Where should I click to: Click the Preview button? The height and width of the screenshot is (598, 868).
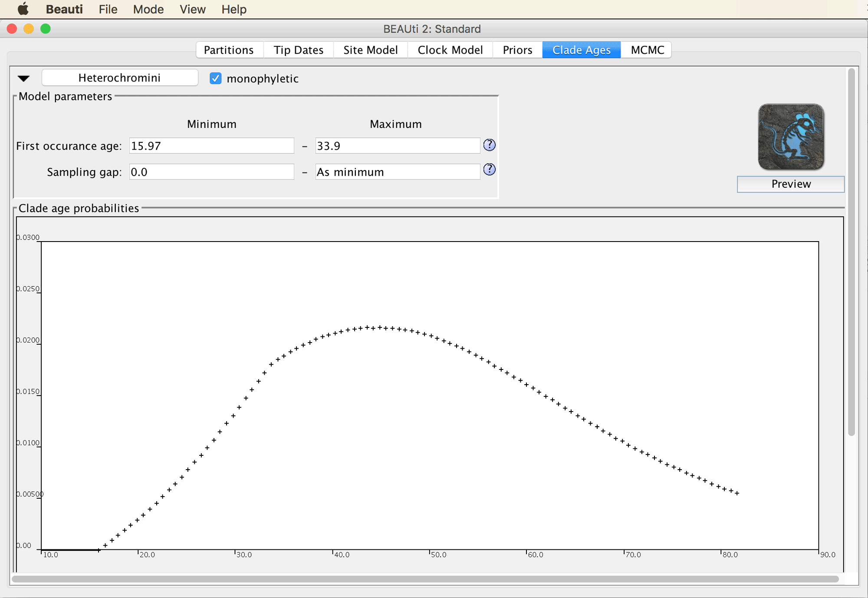pyautogui.click(x=791, y=184)
